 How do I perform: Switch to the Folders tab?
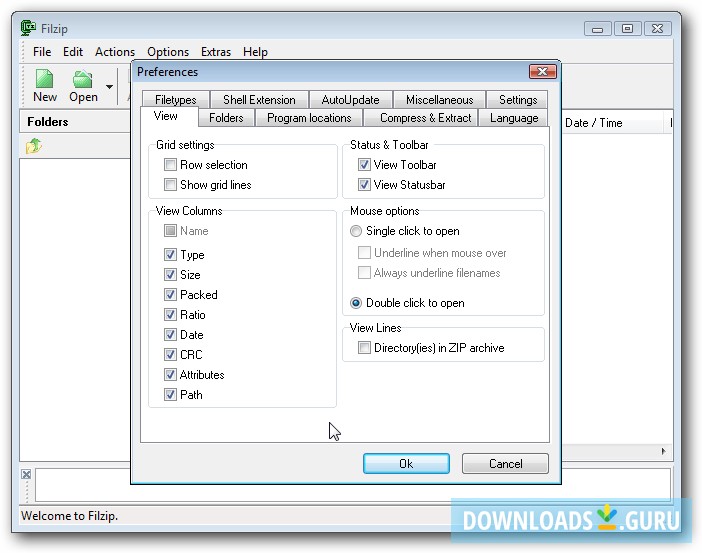(x=226, y=118)
